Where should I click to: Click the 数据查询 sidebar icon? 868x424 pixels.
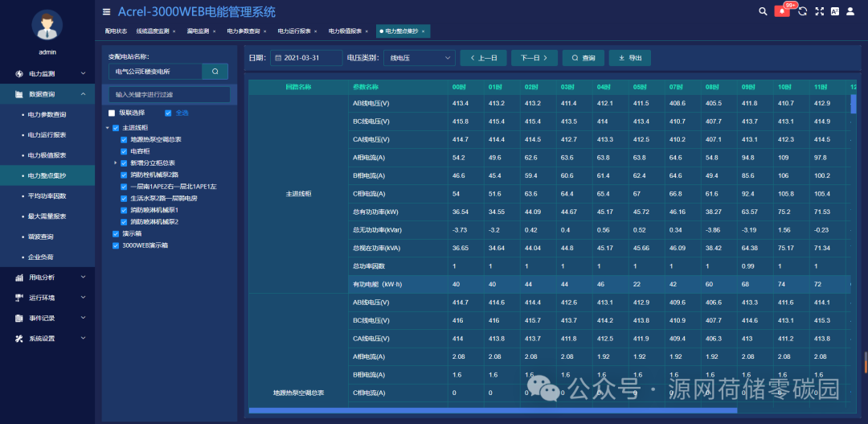(x=18, y=94)
